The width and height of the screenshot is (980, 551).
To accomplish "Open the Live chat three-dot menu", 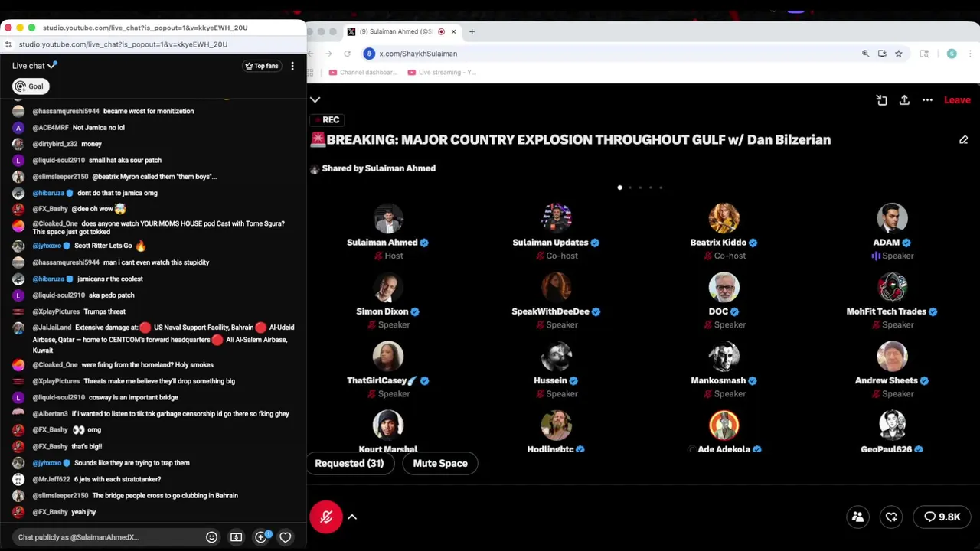I will coord(292,66).
